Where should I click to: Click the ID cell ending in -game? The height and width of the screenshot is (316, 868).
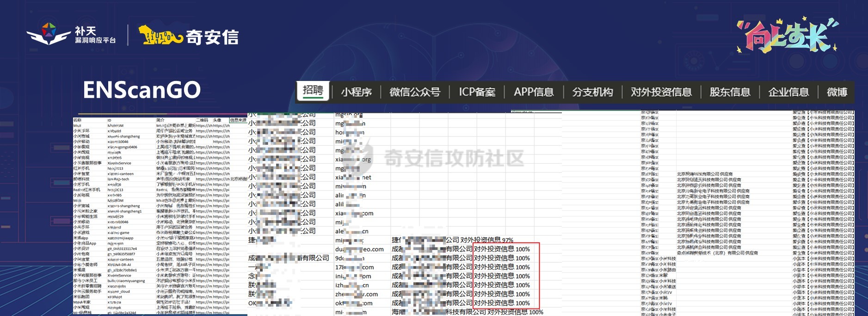(x=118, y=233)
